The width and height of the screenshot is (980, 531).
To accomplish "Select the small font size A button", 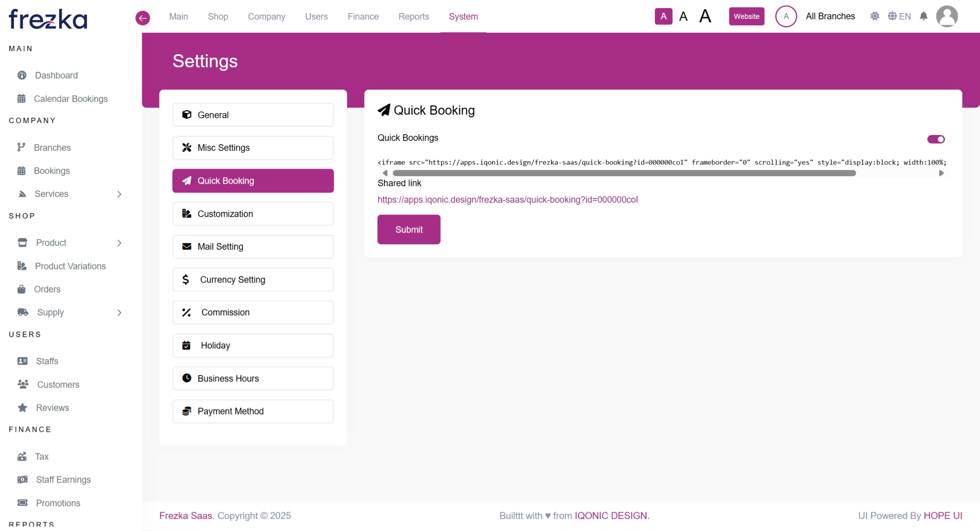I will [x=663, y=16].
